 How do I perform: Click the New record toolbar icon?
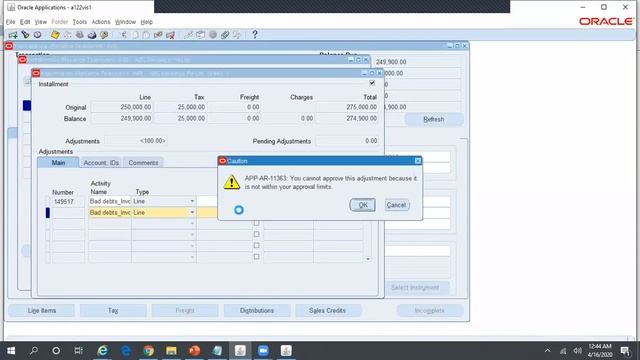click(13, 35)
